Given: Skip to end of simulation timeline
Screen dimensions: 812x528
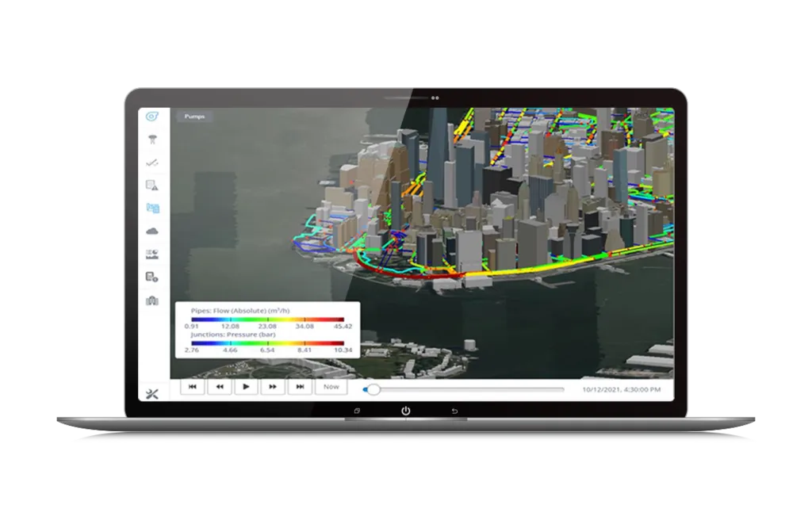Looking at the screenshot, I should point(299,387).
